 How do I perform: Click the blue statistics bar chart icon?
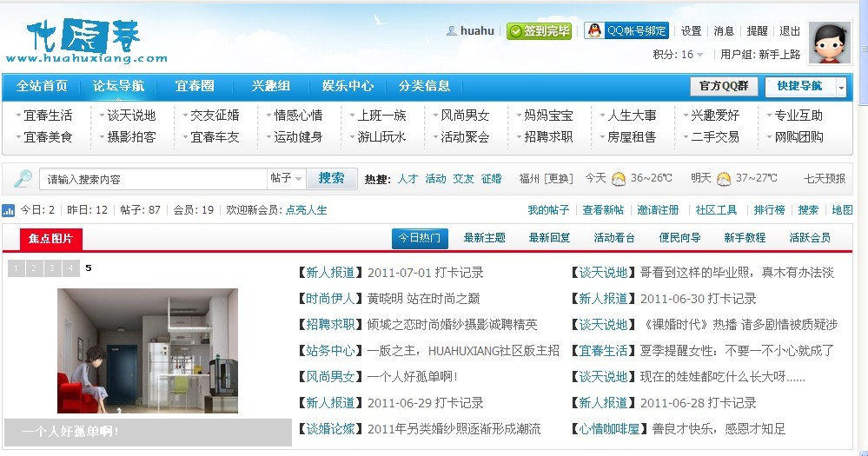(x=9, y=210)
